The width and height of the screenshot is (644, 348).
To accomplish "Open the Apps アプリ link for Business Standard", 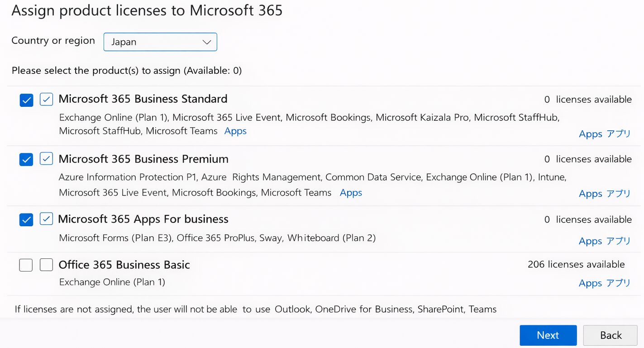I will [x=604, y=134].
